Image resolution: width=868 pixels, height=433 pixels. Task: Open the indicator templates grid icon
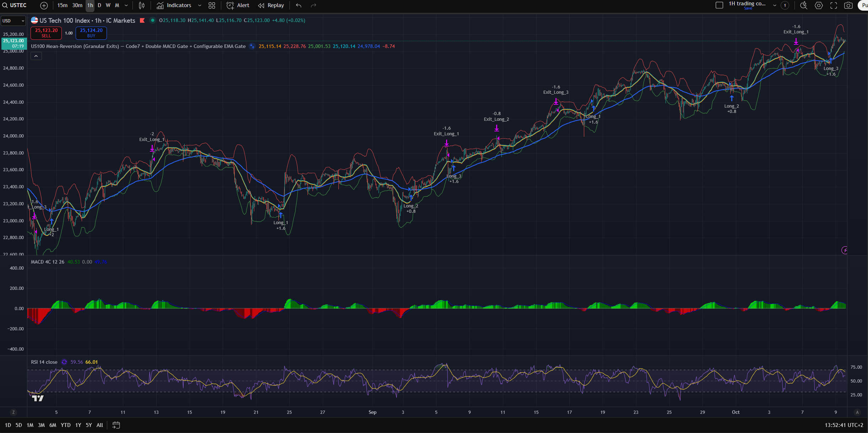coord(212,5)
